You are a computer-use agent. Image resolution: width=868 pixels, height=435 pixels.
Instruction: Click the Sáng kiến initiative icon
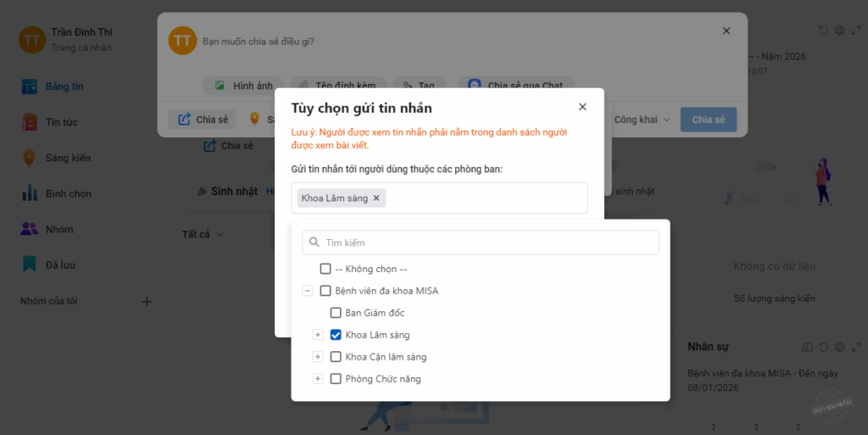[x=30, y=158]
